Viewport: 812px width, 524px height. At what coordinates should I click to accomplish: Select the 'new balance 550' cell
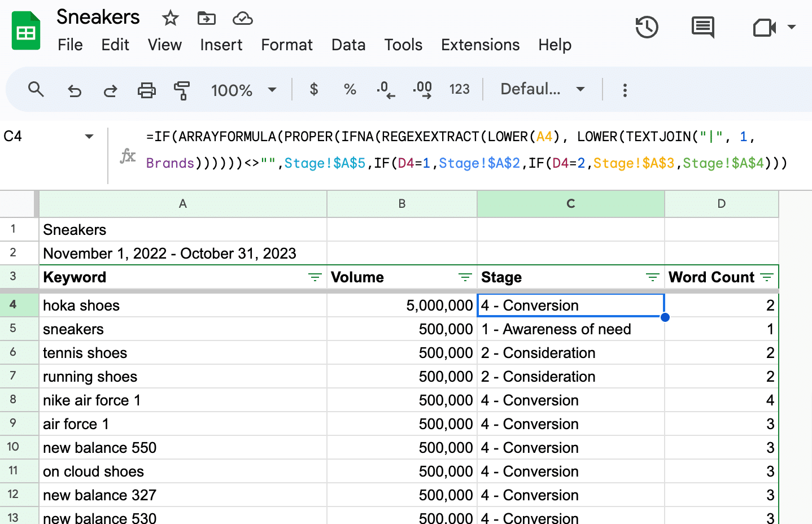[183, 448]
